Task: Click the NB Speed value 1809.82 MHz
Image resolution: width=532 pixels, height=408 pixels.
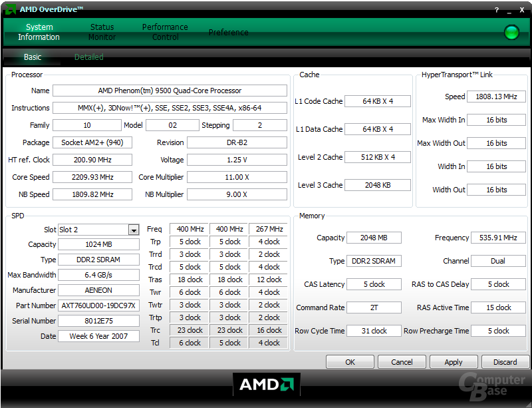Action: [92, 194]
